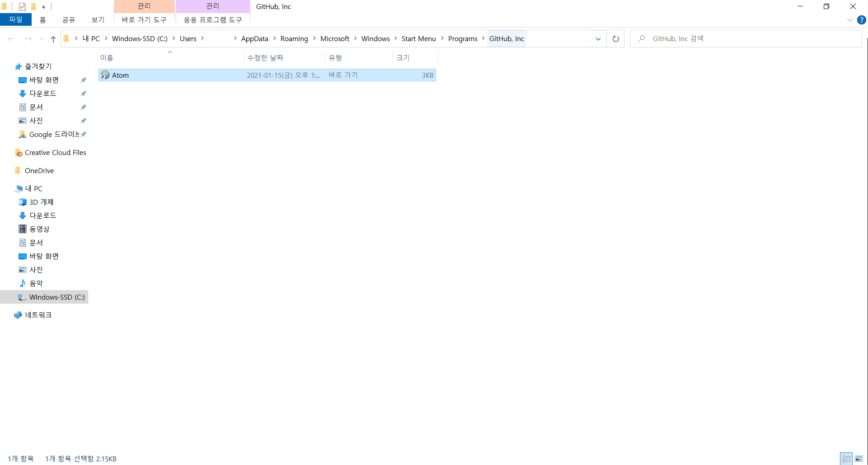Screen dimensions: 868x465
Task: Minimize the GitHub, Inc window
Action: tap(800, 6)
